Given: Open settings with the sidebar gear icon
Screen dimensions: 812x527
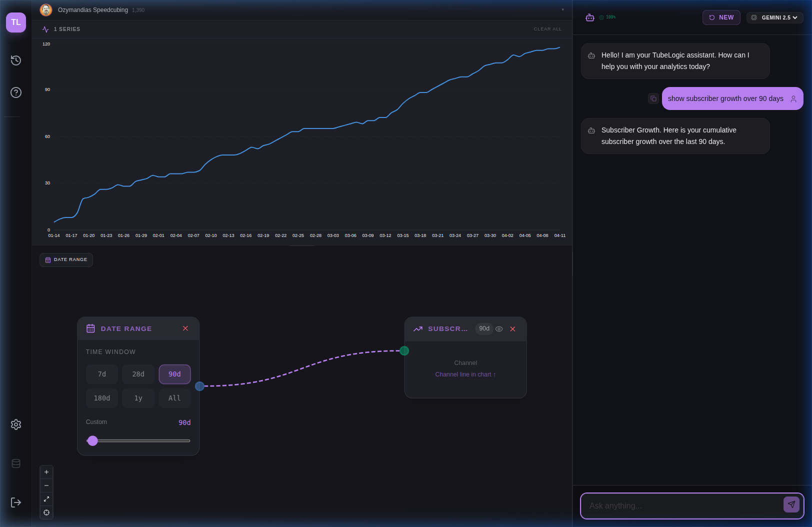Looking at the screenshot, I should pos(15,424).
